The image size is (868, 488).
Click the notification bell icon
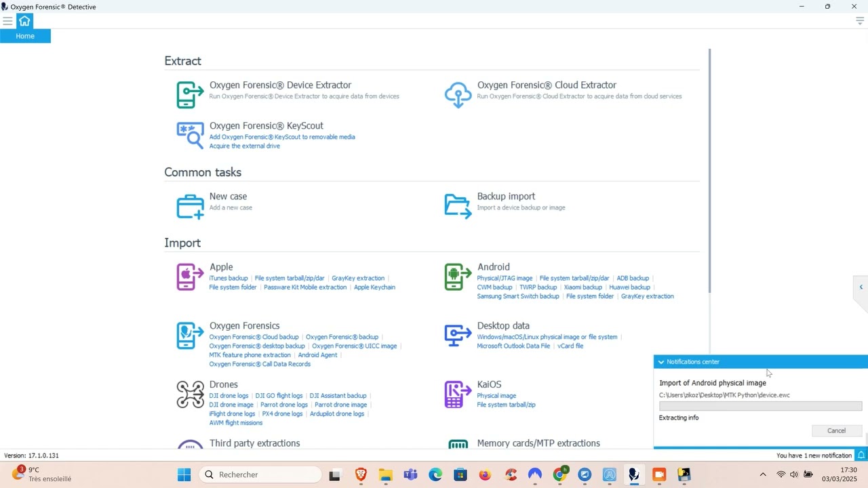coord(861,455)
